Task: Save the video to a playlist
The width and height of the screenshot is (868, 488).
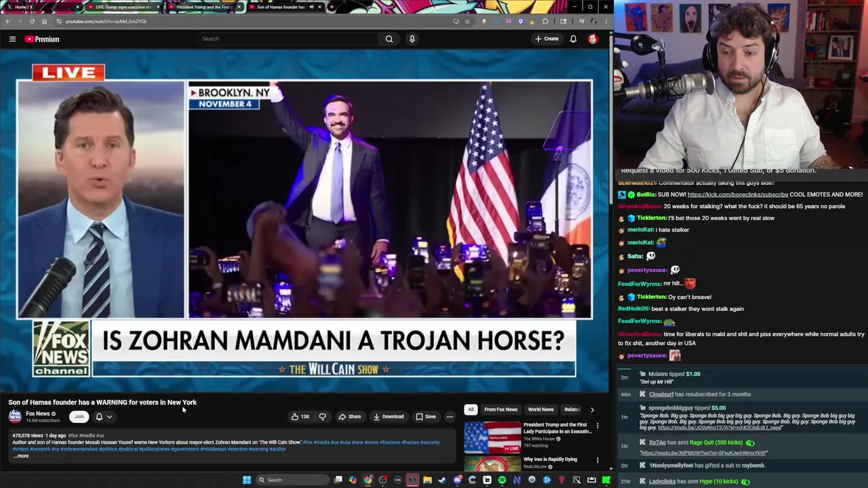Action: click(x=426, y=417)
